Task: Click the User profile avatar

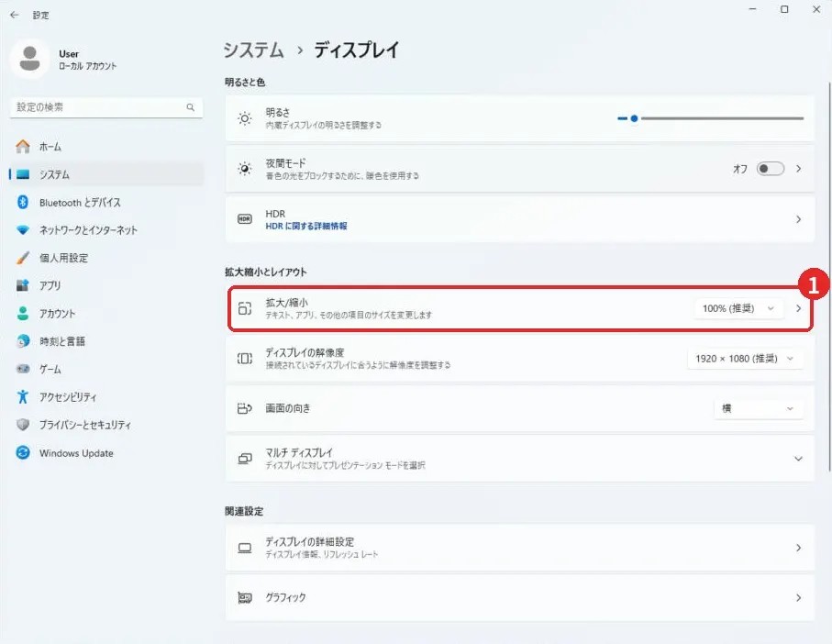Action: (29, 59)
